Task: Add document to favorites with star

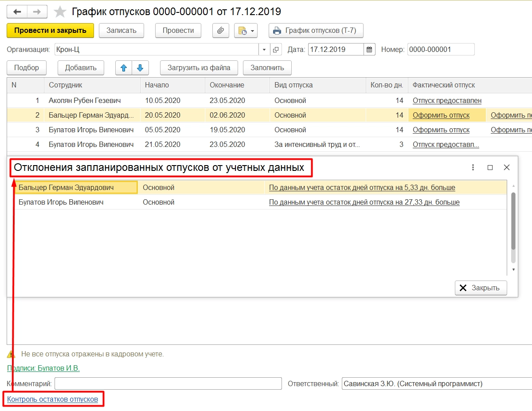Action: [x=60, y=12]
